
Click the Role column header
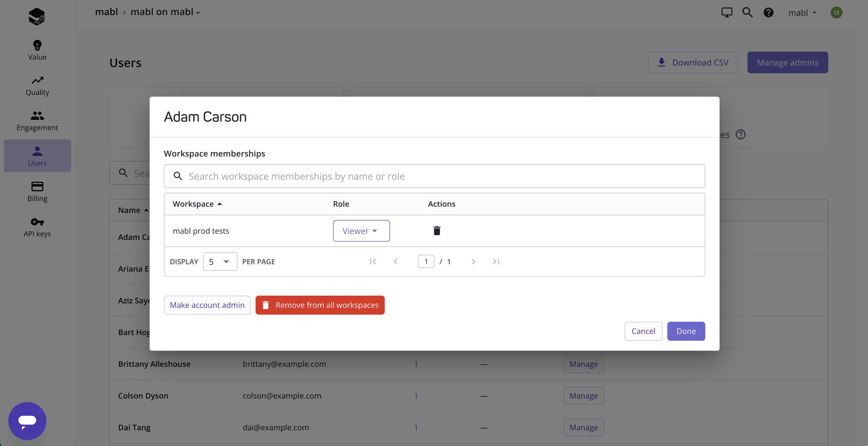pos(341,204)
